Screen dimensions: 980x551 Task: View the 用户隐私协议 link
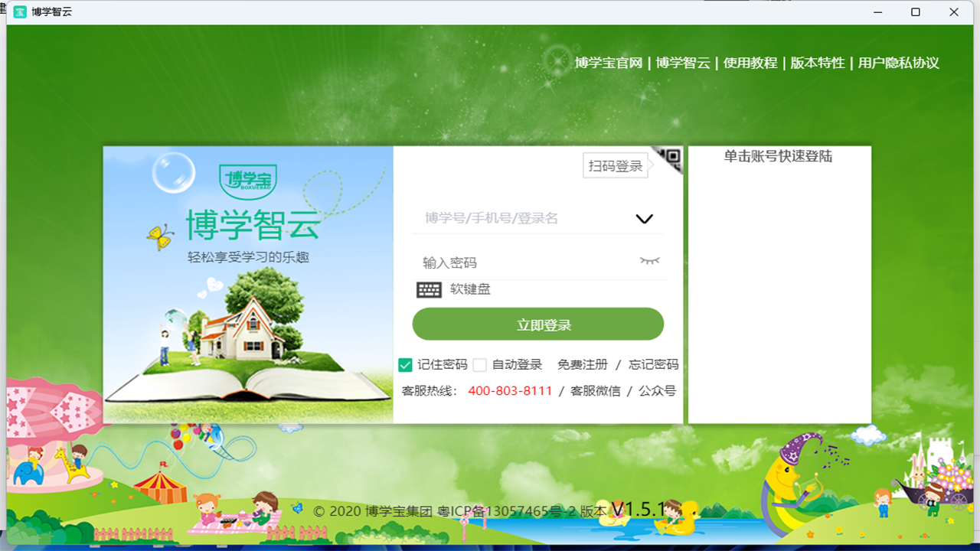click(x=899, y=63)
